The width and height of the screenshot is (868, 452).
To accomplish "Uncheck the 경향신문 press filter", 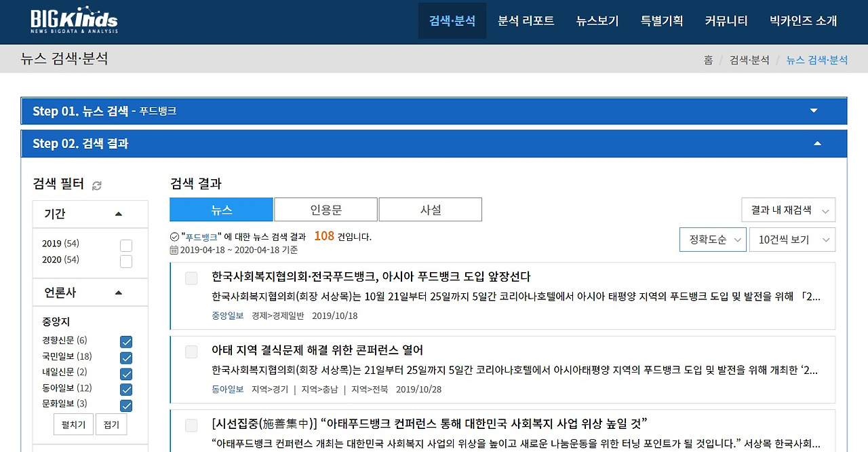I will click(126, 341).
